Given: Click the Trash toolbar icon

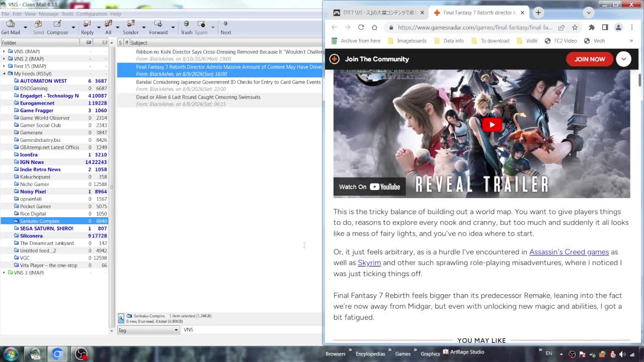Looking at the screenshot, I should [x=186, y=24].
